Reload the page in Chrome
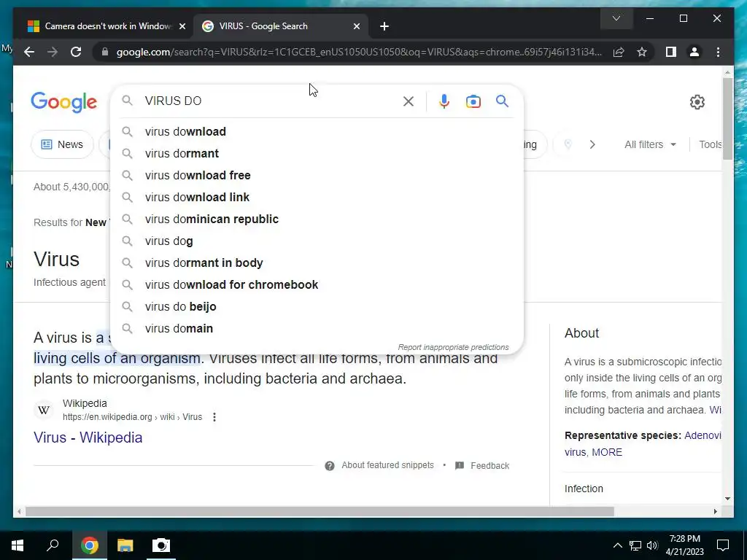Image resolution: width=747 pixels, height=560 pixels. coord(76,52)
